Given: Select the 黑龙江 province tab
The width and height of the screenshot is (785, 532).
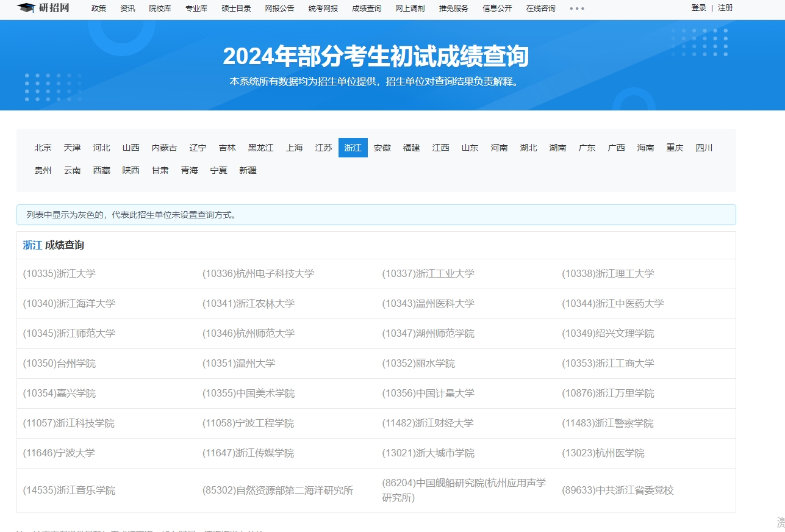Looking at the screenshot, I should 261,148.
